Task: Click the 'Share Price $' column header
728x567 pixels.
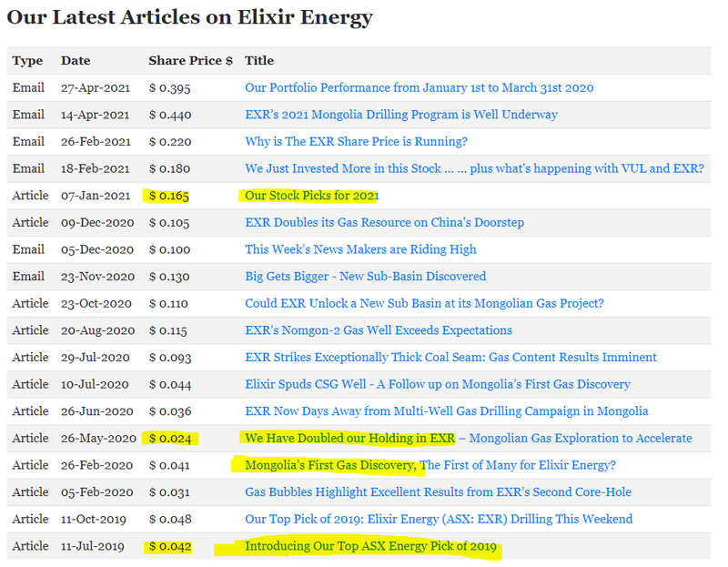Action: (x=190, y=61)
